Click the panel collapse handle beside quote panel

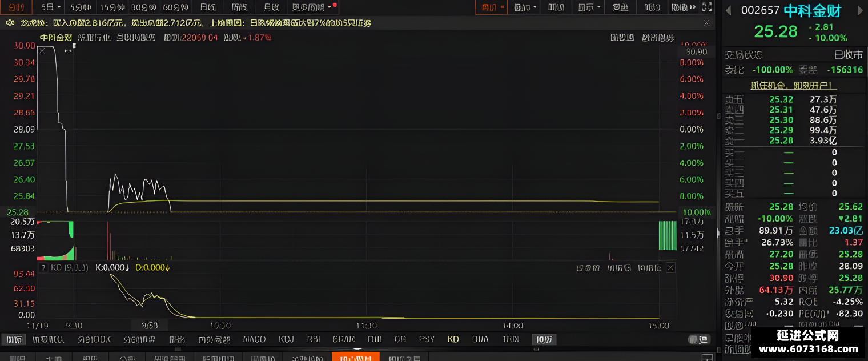pyautogui.click(x=718, y=233)
